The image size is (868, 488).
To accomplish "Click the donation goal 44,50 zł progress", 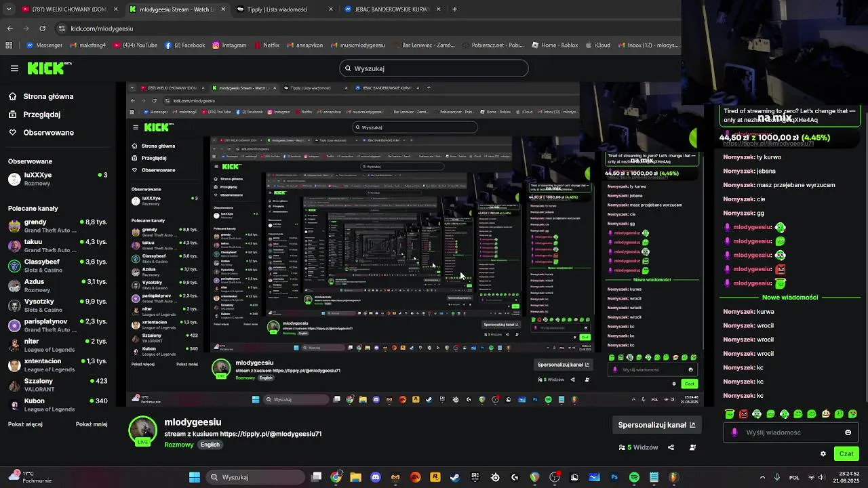I will [x=774, y=138].
